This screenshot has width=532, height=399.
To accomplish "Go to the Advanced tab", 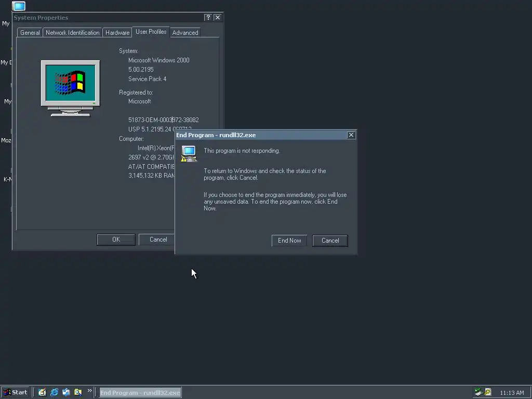I will (x=185, y=33).
